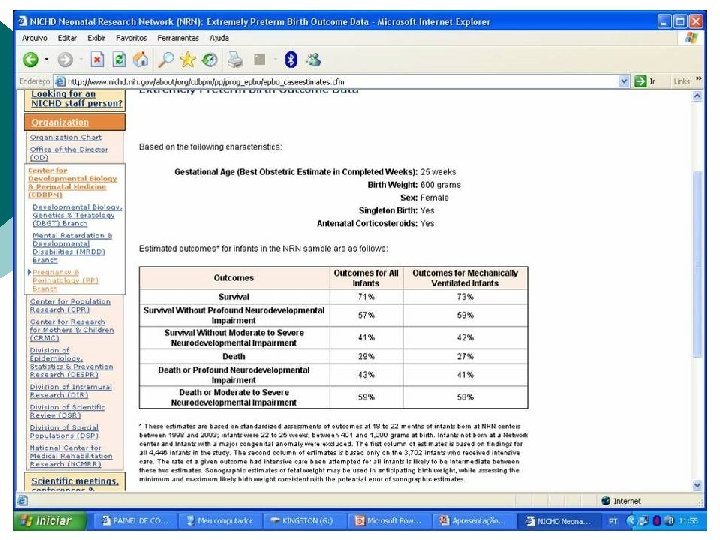Open Division of Epidemiology, Statistics & Prevention Research link
This screenshot has height=540, width=720.
tap(71, 362)
